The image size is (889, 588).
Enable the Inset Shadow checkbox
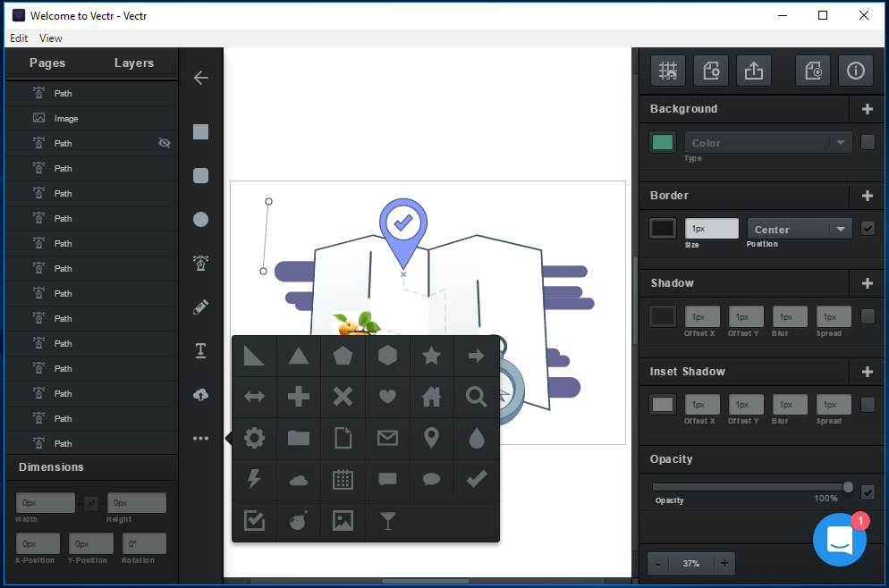point(868,405)
